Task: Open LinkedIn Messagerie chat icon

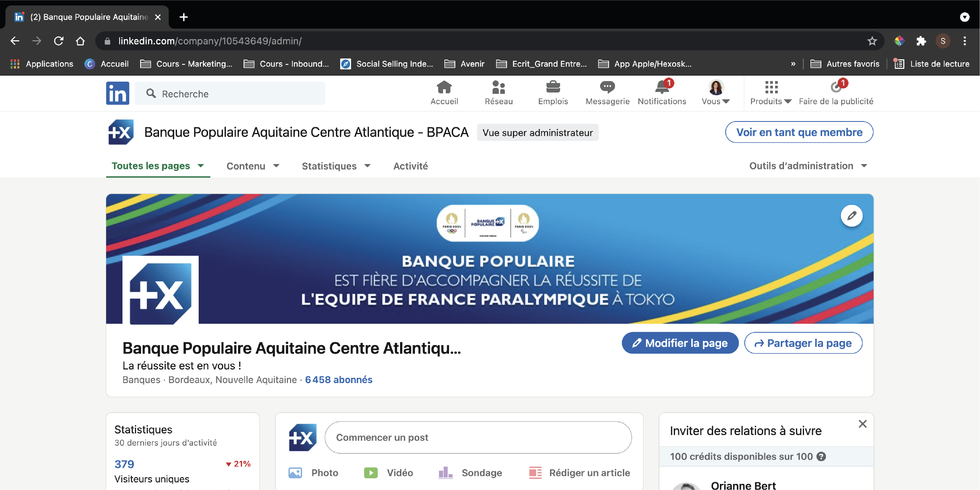Action: pyautogui.click(x=607, y=88)
